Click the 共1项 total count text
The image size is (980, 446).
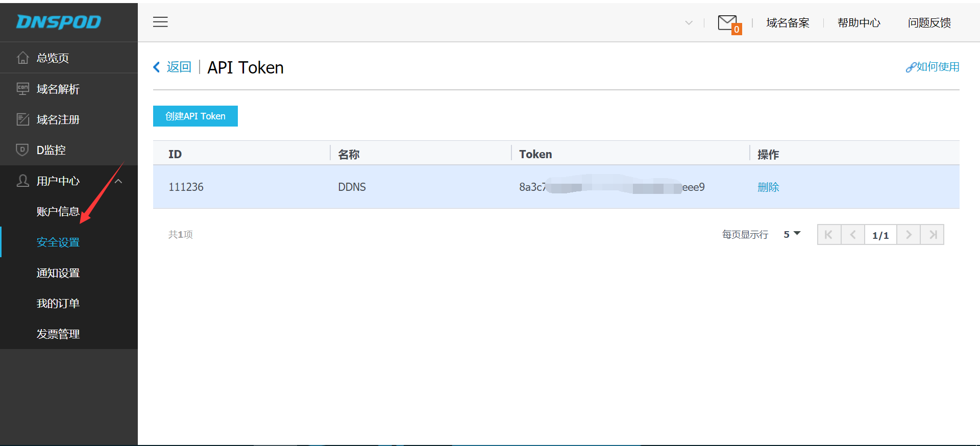coord(181,234)
